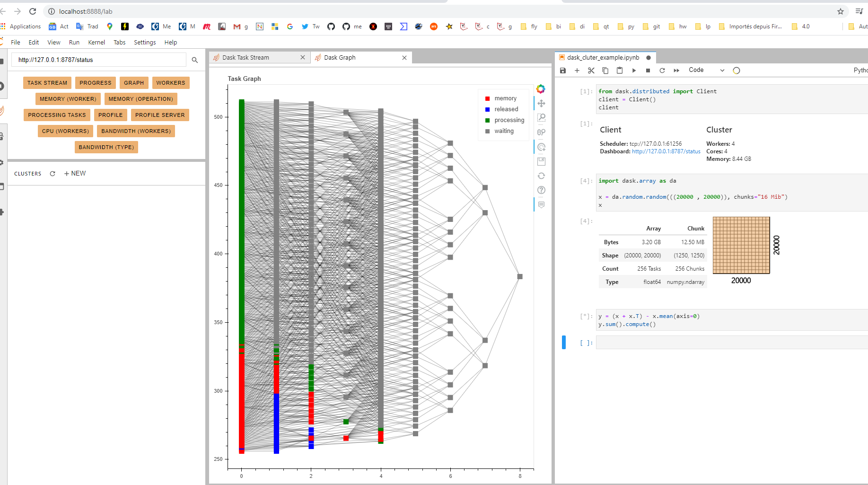Click the PROFILE SERVER button
The image size is (868, 485).
tap(160, 115)
